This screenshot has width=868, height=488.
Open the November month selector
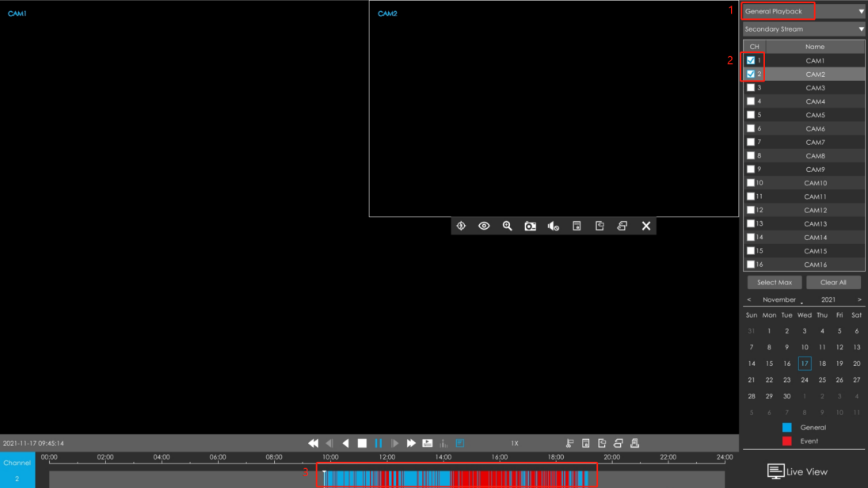(782, 299)
